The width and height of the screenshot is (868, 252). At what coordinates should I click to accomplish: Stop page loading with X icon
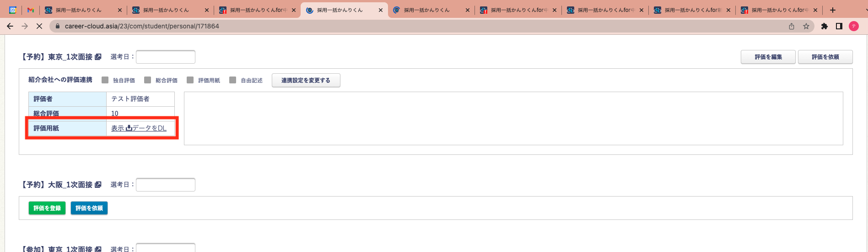click(39, 26)
